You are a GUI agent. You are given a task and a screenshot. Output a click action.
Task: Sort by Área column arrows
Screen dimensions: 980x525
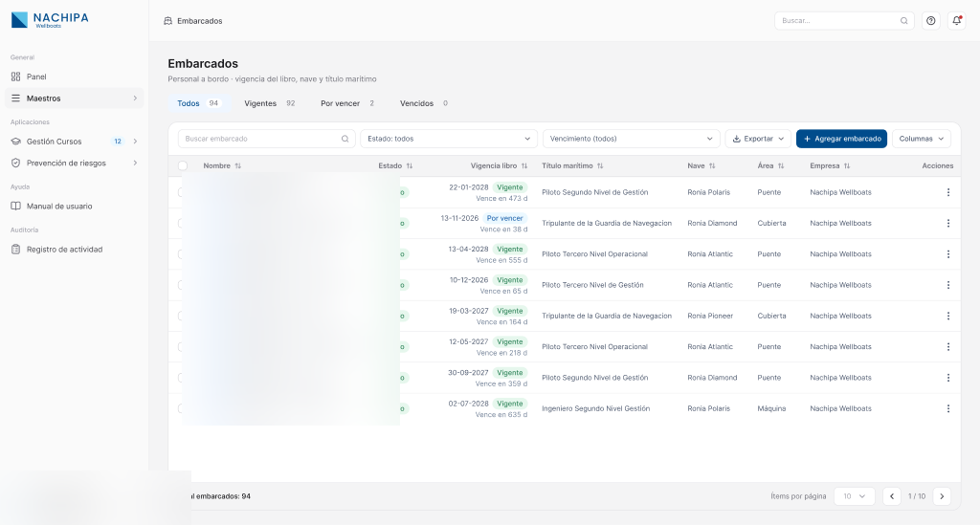click(781, 166)
